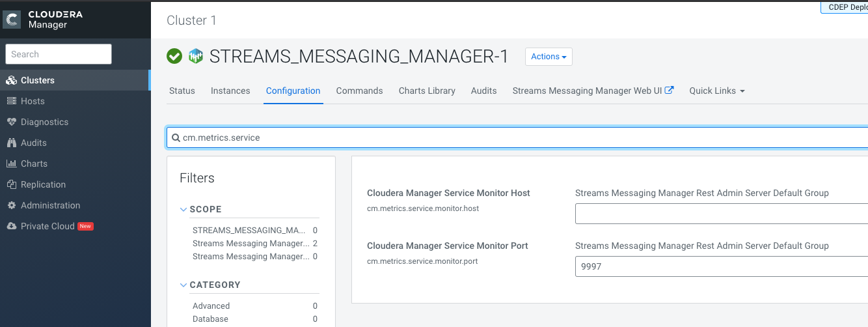Screen dimensions: 868x327
Task: Click the Diagnostics heartbeat icon
Action: (11, 122)
